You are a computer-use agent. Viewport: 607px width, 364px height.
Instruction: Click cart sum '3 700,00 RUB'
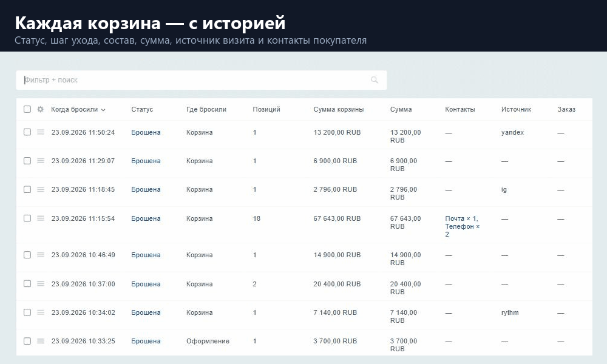pyautogui.click(x=335, y=341)
